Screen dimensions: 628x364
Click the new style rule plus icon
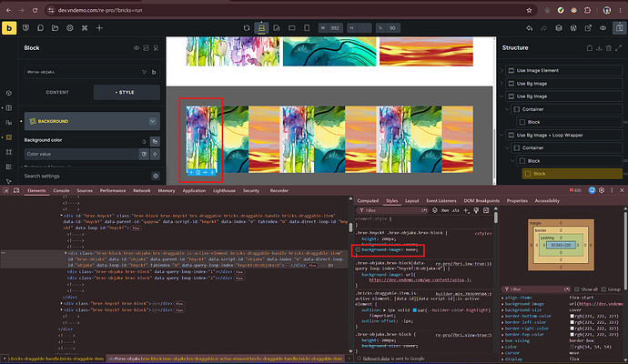point(466,210)
